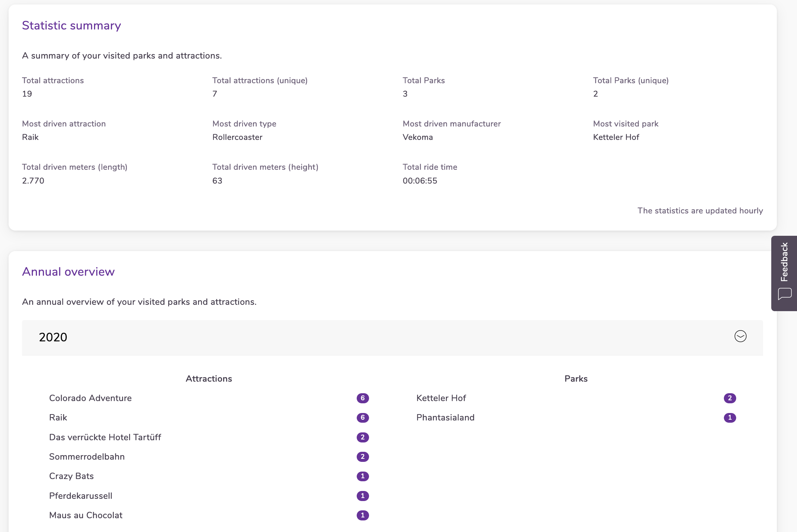797x532 pixels.
Task: Open the Feedback side tab
Action: 784,262
